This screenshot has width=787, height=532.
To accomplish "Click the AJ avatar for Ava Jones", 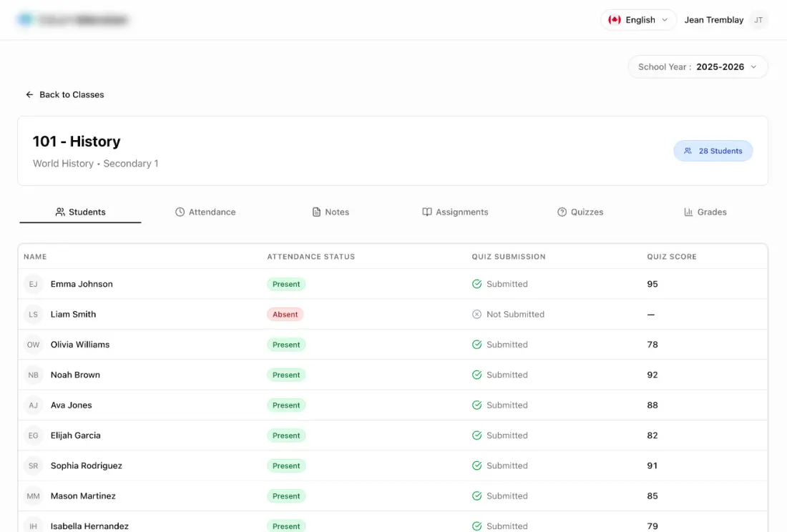I will 33,405.
